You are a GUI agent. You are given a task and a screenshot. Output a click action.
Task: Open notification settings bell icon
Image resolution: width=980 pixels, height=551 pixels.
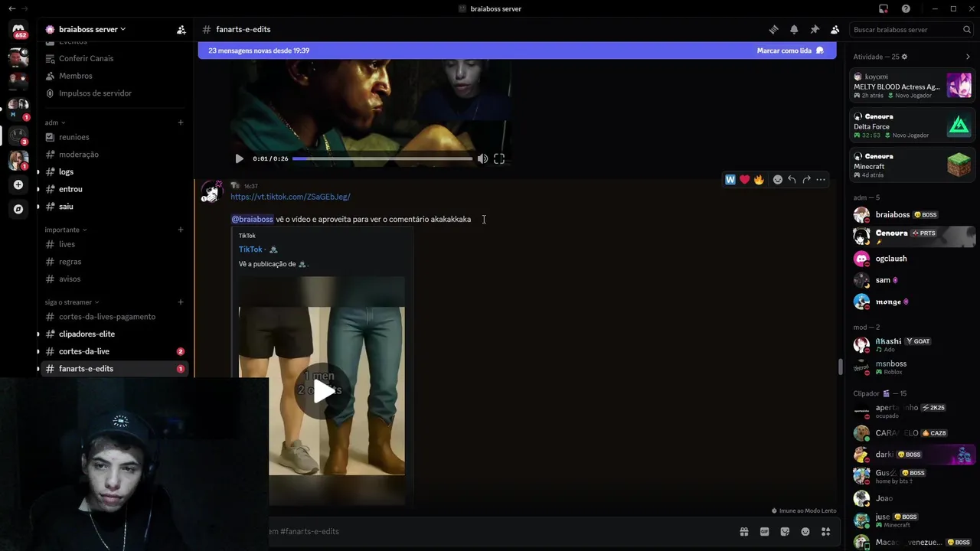[794, 30]
